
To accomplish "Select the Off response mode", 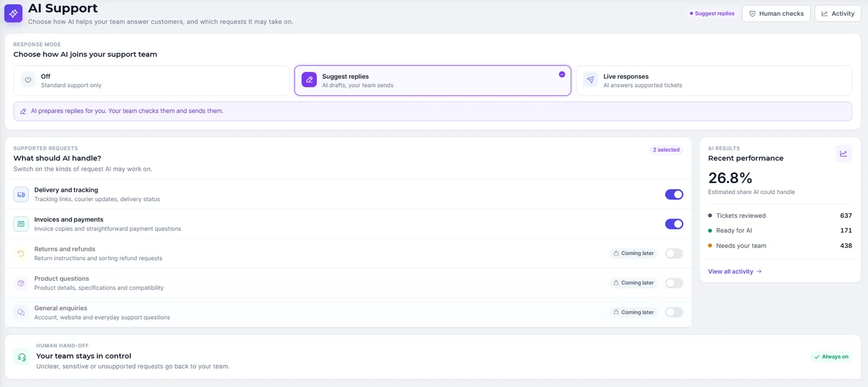I will coord(151,81).
